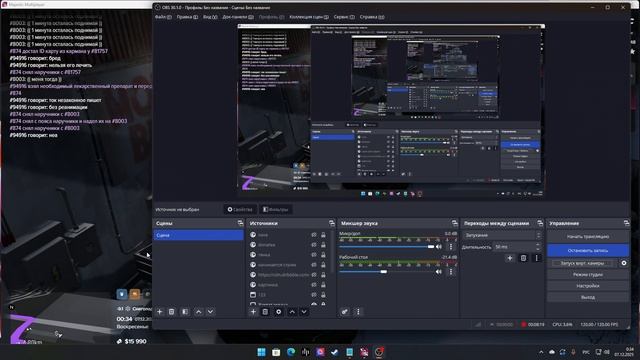The height and width of the screenshot is (360, 640).
Task: Toggle visibility eye of fourth source row
Action: coord(314,265)
